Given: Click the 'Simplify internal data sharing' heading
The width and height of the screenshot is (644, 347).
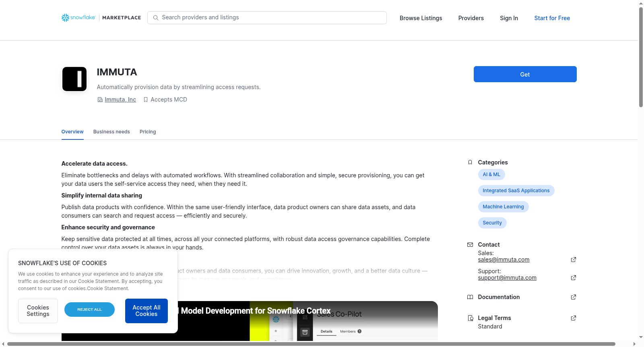Looking at the screenshot, I should [x=101, y=195].
